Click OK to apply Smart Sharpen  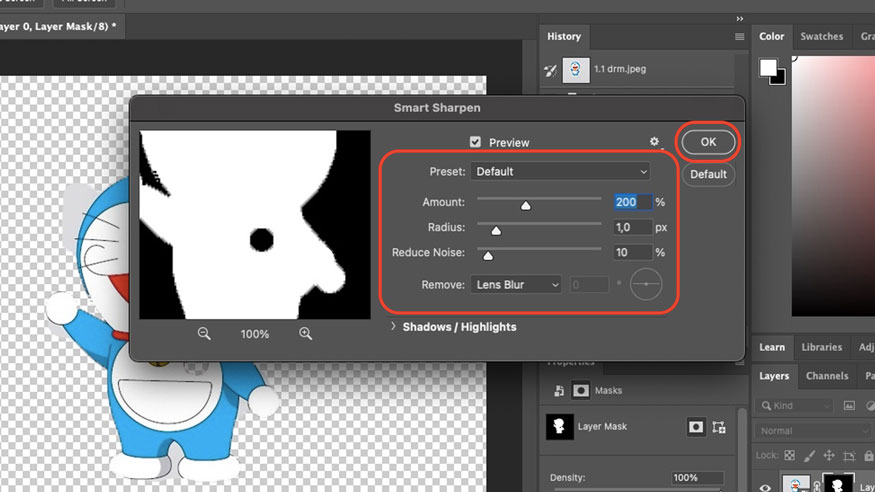pyautogui.click(x=708, y=142)
